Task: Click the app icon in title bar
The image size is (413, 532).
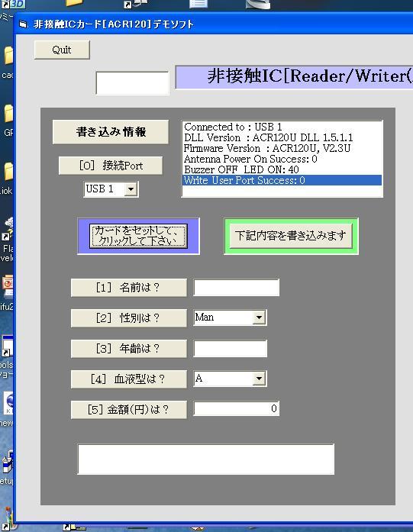Action: point(23,24)
